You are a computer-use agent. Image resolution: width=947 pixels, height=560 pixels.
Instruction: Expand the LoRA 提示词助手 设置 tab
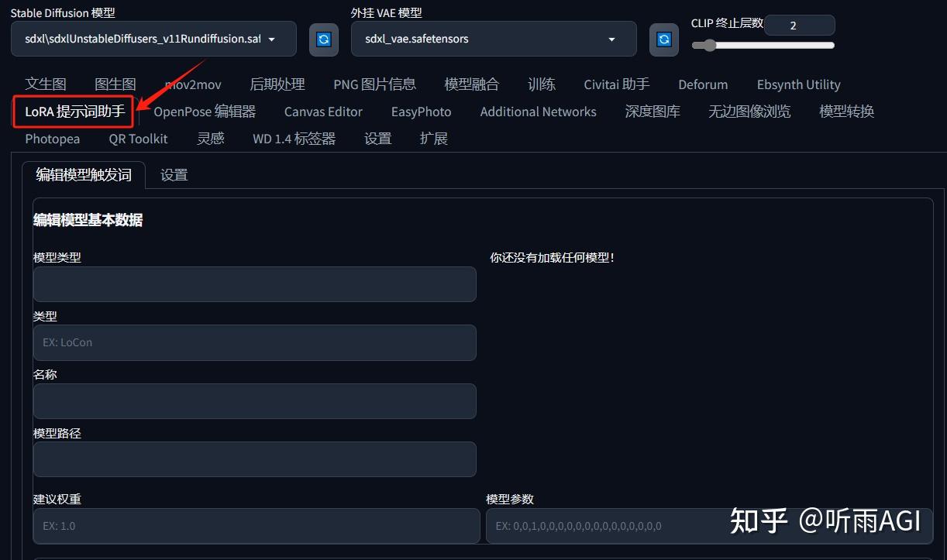174,174
